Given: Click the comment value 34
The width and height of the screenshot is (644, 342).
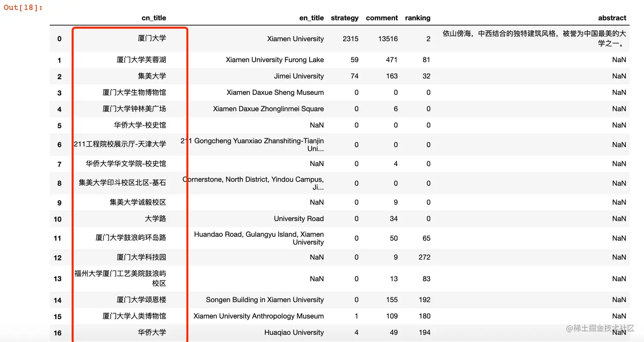Looking at the screenshot, I should [394, 219].
